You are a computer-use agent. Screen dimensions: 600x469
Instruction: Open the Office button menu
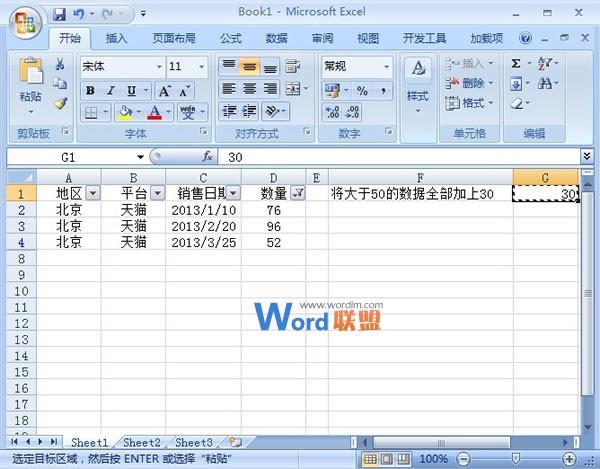coord(22,18)
